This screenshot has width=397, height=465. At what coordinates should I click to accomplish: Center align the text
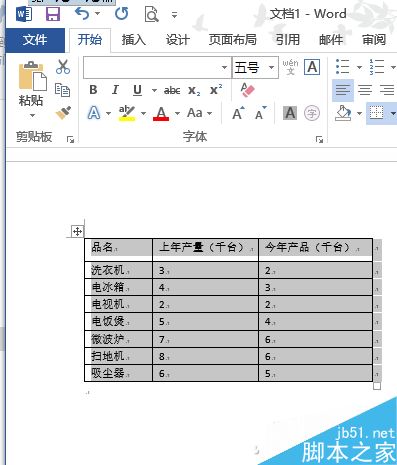(x=365, y=90)
